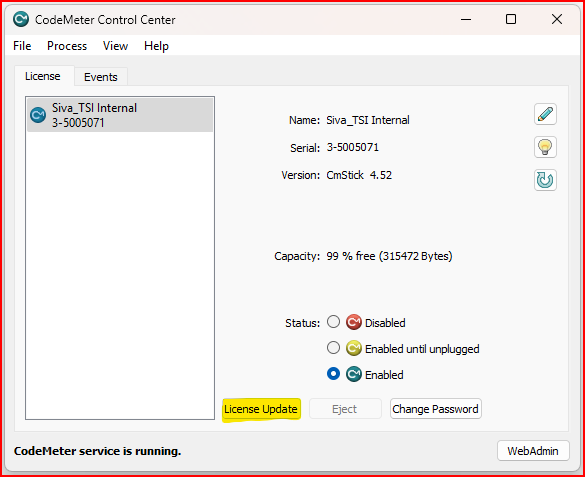Click the light bulb flash icon

click(545, 147)
